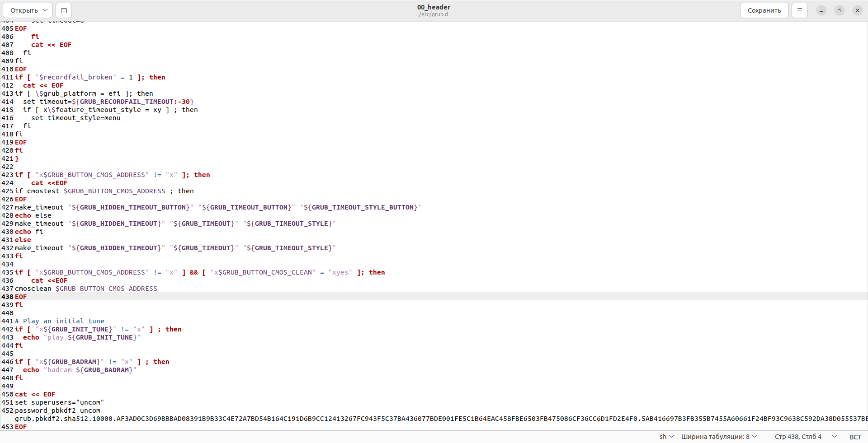Screen dimensions: 868x443
Task: Minimize the editor window
Action: coord(821,10)
